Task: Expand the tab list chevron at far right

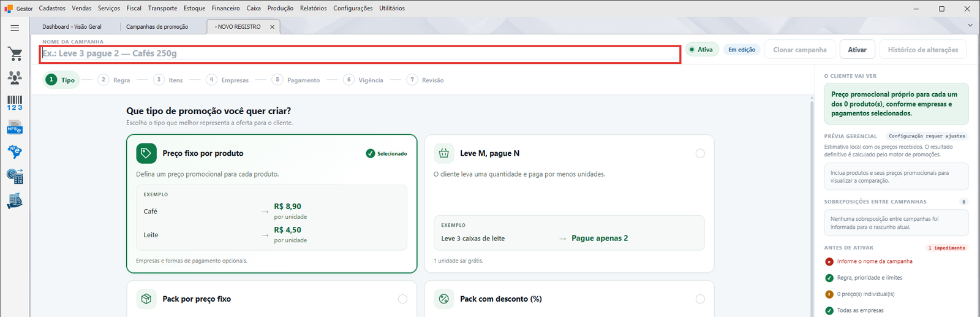Action: [970, 25]
